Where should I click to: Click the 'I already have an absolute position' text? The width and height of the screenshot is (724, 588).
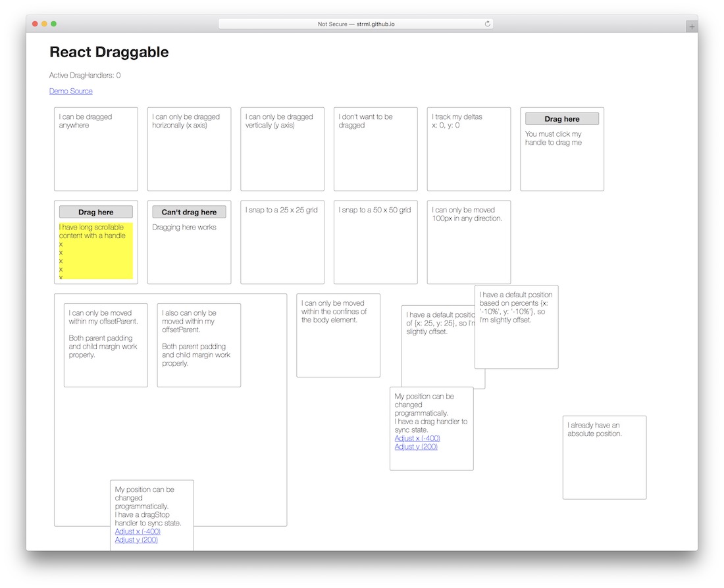click(595, 429)
